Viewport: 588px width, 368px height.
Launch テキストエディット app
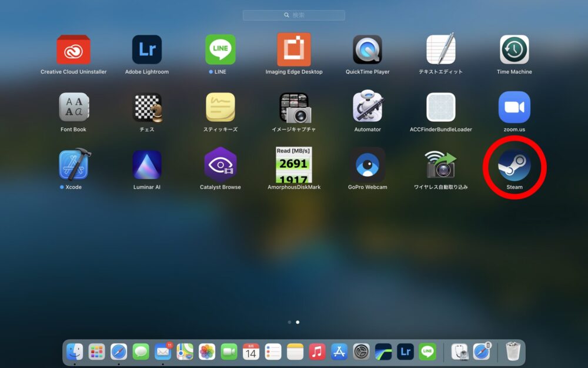tap(441, 49)
